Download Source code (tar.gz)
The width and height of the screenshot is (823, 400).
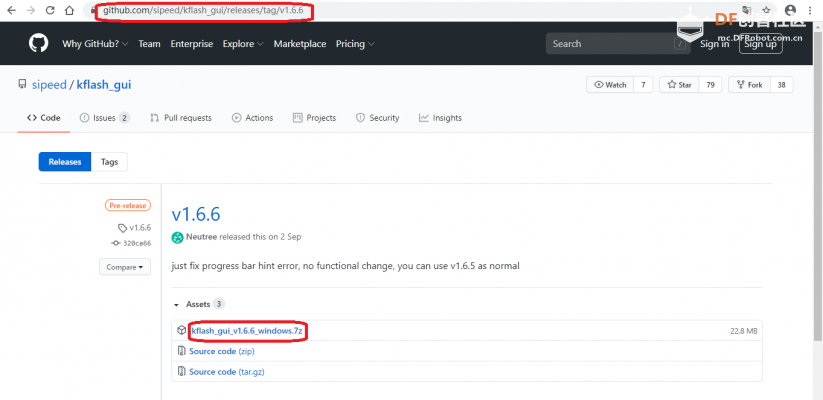[x=227, y=372]
